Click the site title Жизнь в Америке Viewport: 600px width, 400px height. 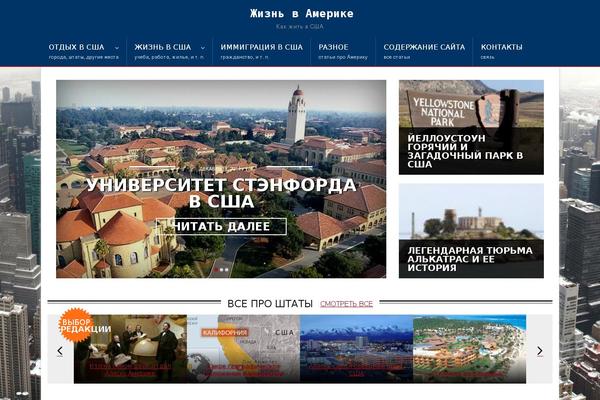point(302,14)
